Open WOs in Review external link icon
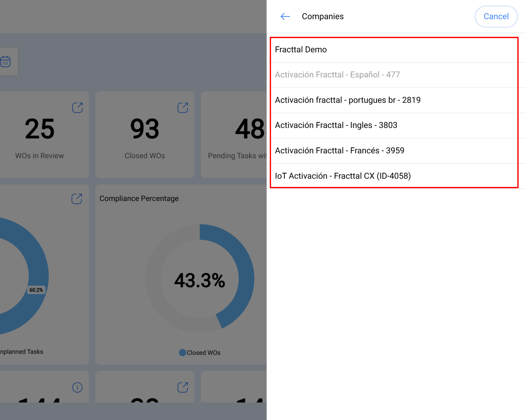The image size is (526, 420). (77, 108)
